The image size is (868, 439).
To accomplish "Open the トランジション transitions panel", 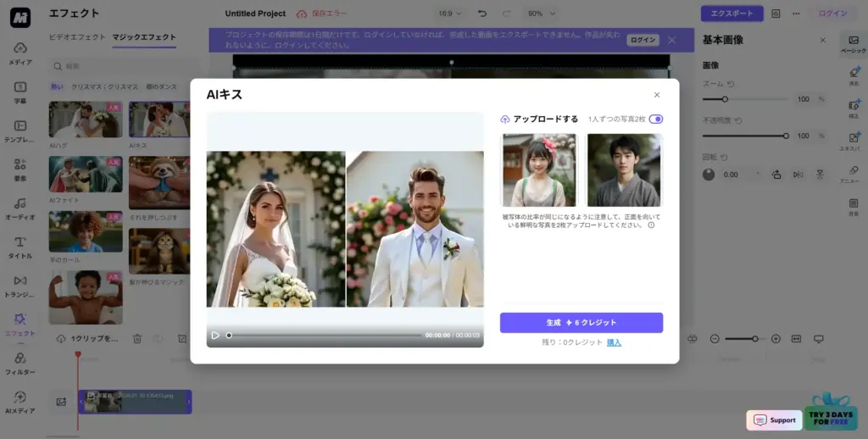I will click(x=20, y=286).
